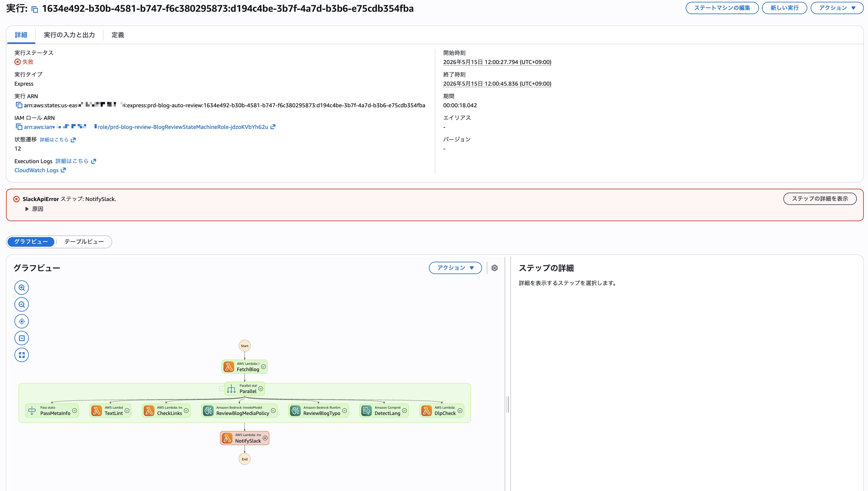Open graph view settings gear
The height and width of the screenshot is (491, 868).
click(x=494, y=268)
